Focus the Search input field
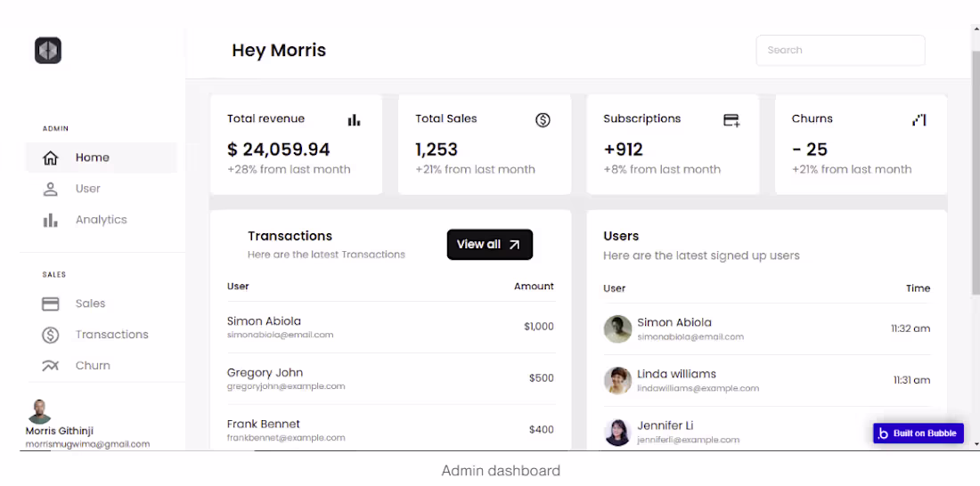980x486 pixels. [840, 51]
